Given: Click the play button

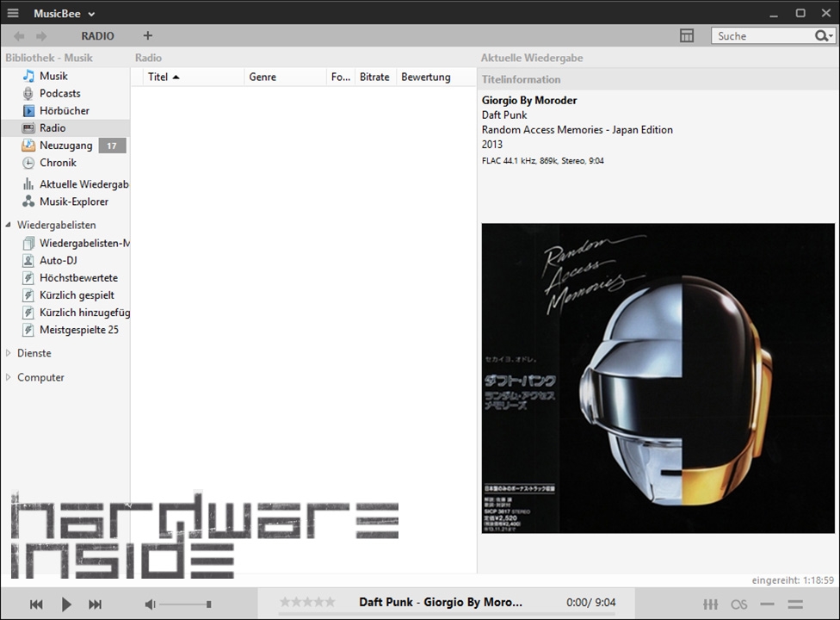Looking at the screenshot, I should click(66, 604).
